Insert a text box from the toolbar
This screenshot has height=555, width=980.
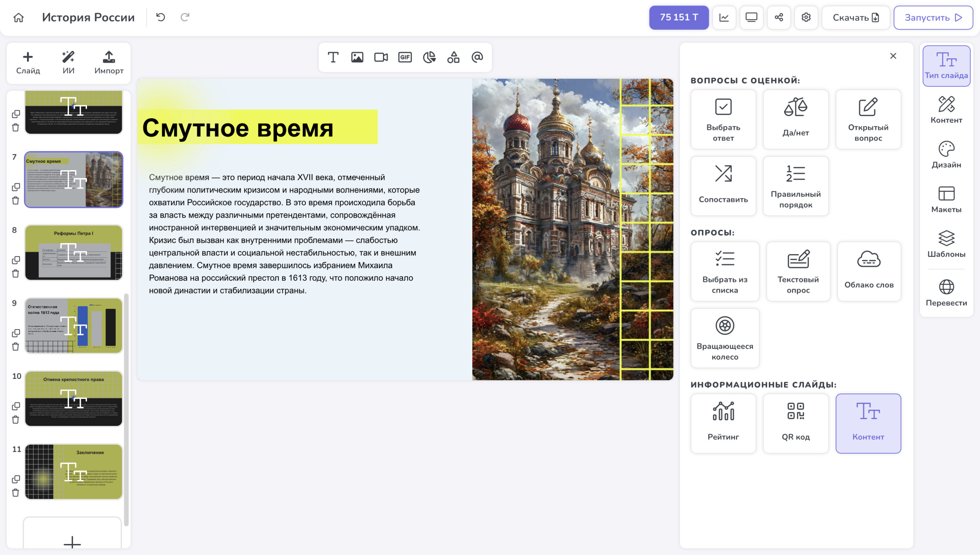[x=333, y=57]
